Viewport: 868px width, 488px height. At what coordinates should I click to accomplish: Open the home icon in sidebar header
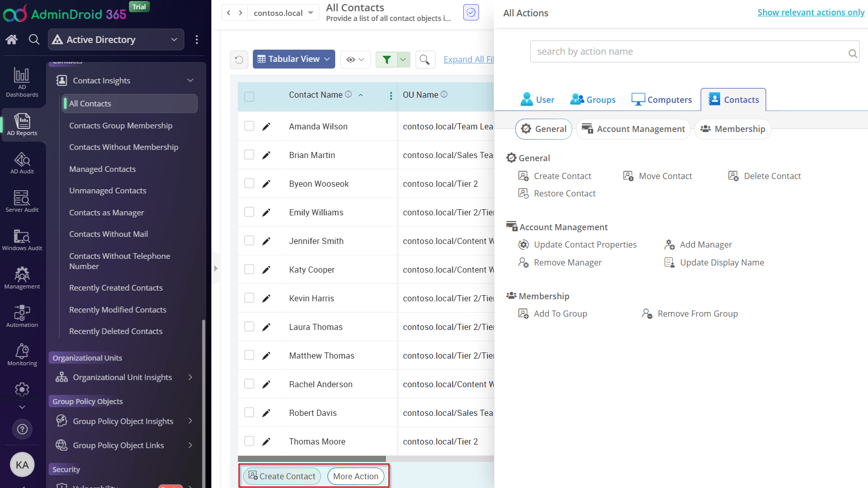point(12,39)
